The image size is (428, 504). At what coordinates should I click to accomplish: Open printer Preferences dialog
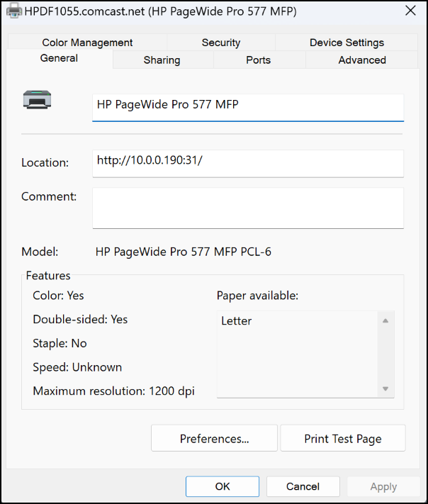click(x=214, y=438)
